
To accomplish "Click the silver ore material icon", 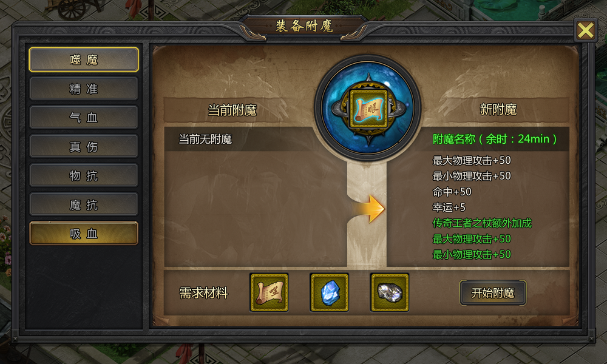I will tap(390, 292).
